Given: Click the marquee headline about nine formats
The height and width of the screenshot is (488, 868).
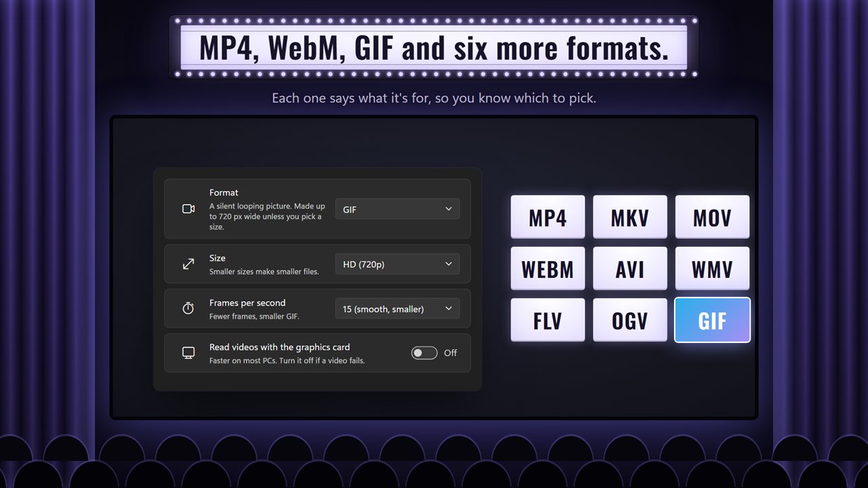Looking at the screenshot, I should tap(434, 47).
